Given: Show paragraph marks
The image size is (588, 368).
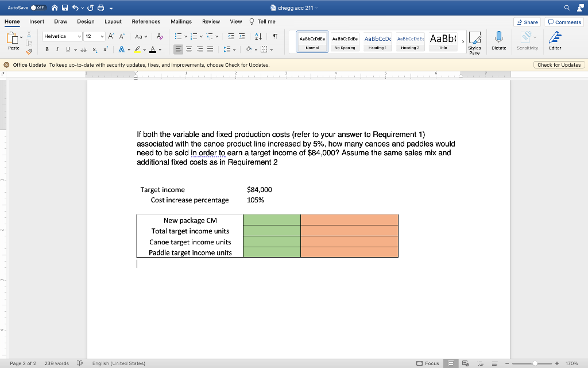Looking at the screenshot, I should coord(276,36).
